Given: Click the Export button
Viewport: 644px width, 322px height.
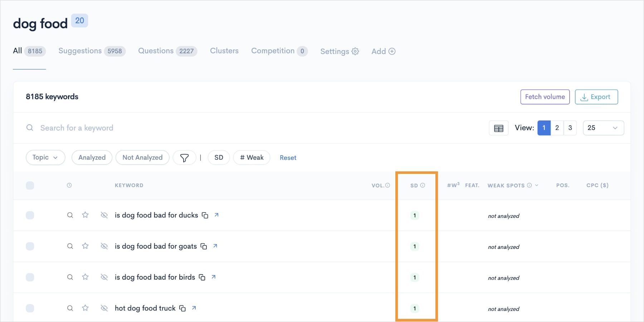Looking at the screenshot, I should pos(596,97).
